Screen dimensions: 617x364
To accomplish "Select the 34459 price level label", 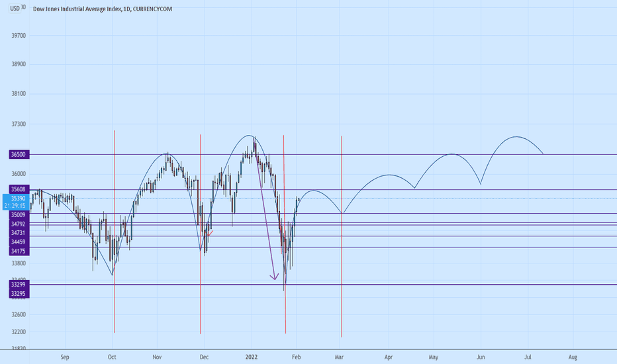I will (x=19, y=242).
